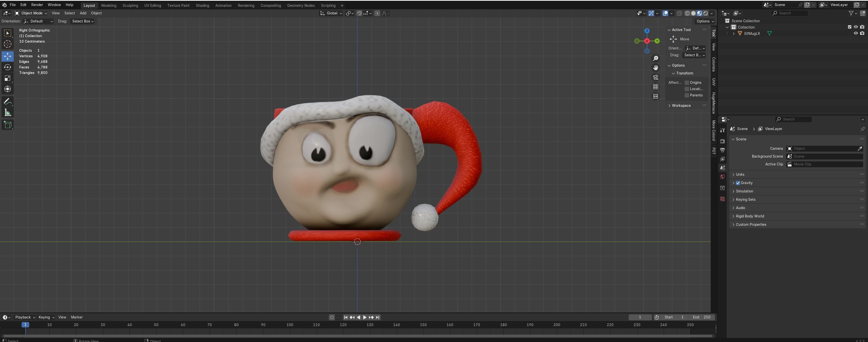Click the Pan view hand icon
Screen dimensions: 868x342
655,68
